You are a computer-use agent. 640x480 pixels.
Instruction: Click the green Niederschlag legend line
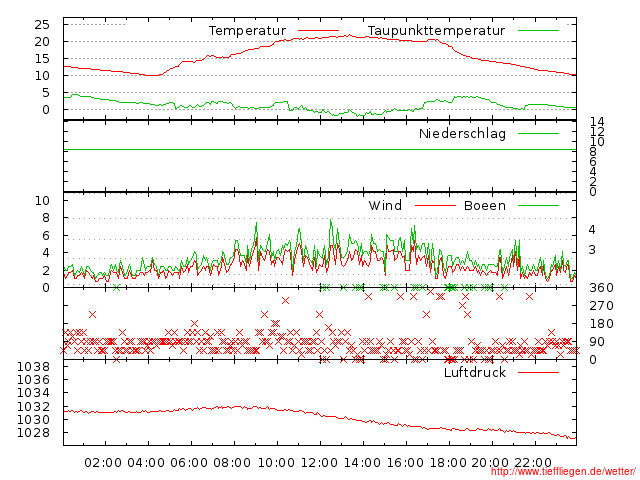[538, 133]
